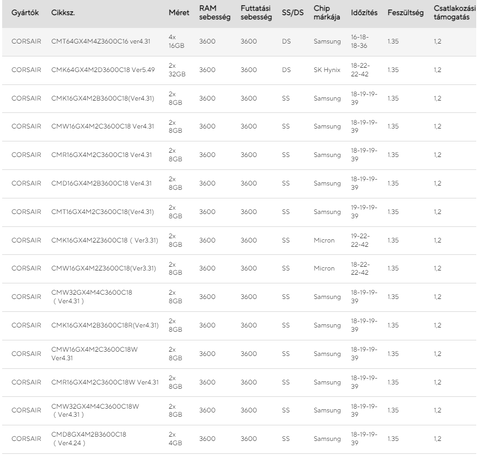
Task: Click 18-19-19-39 timing in CMD8GX4M2B3600C18 row
Action: pos(364,439)
